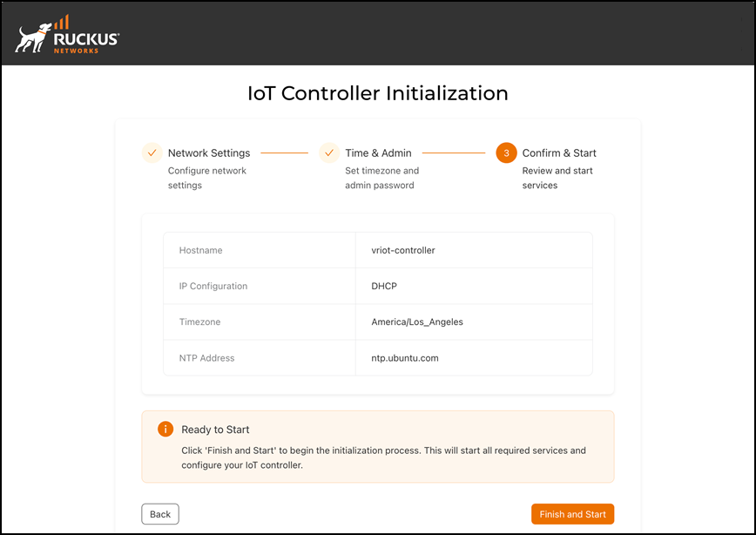
Task: Go back with the Back button
Action: 160,514
